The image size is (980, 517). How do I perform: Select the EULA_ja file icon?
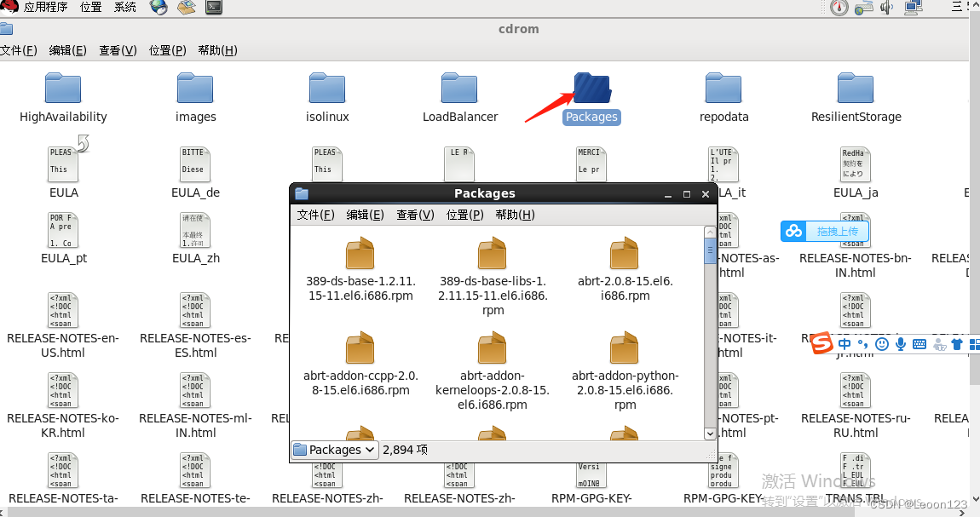pyautogui.click(x=856, y=164)
